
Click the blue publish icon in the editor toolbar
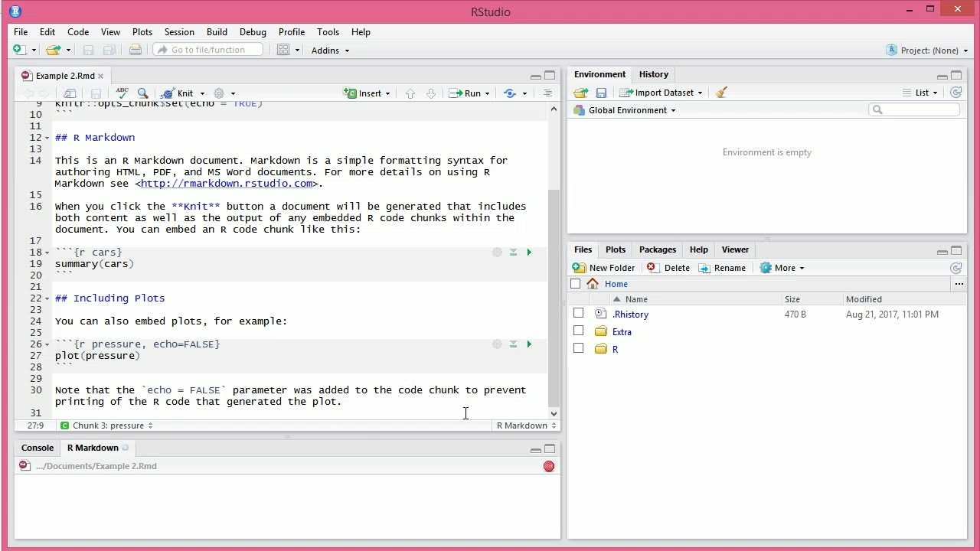(x=510, y=93)
